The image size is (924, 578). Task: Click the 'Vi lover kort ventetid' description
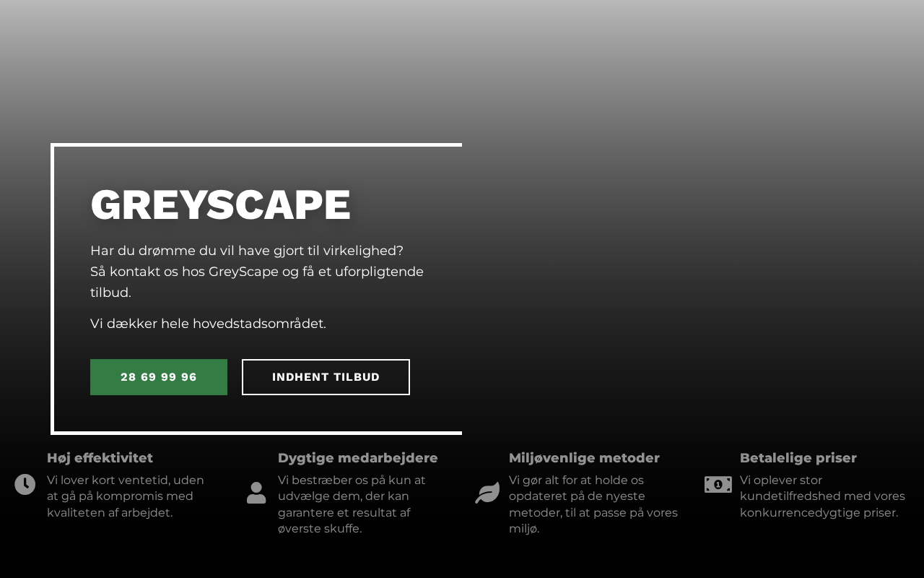[126, 496]
